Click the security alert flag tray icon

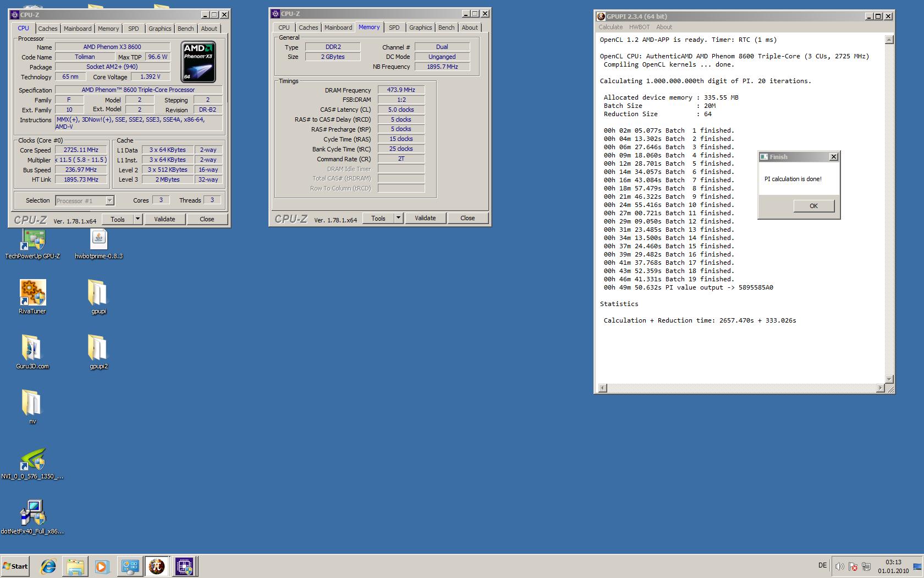pyautogui.click(x=853, y=566)
